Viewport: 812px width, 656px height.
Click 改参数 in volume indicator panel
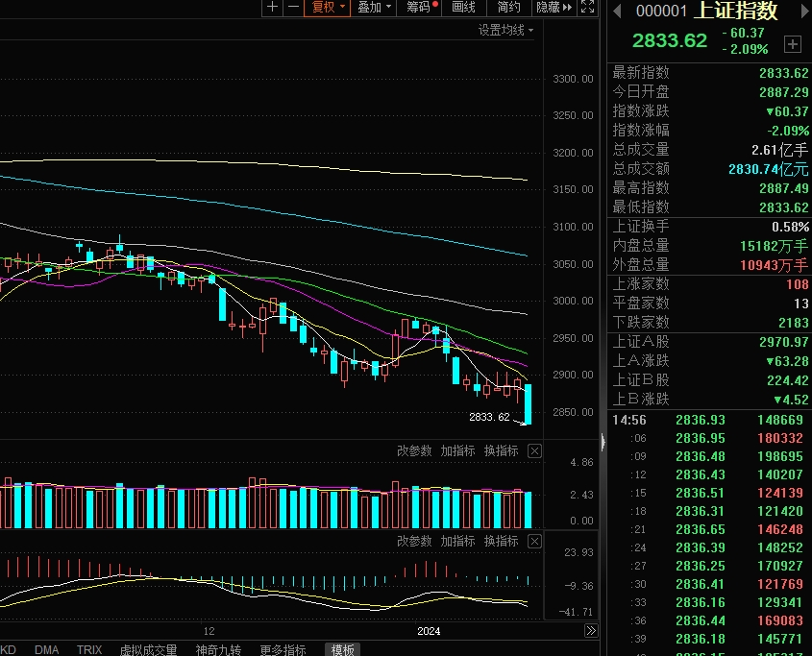tap(414, 451)
